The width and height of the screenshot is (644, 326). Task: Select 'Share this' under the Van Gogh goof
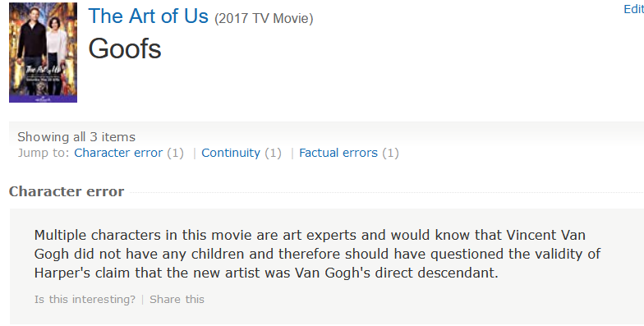coord(177,299)
